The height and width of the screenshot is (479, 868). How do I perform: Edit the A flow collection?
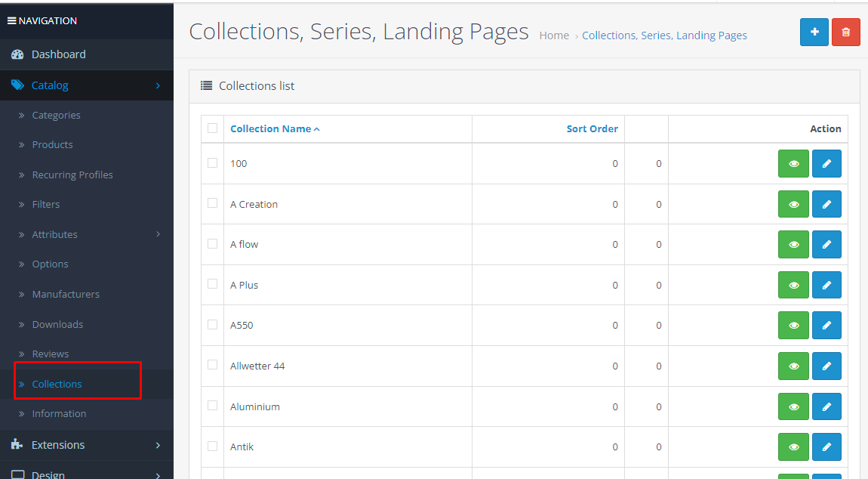pyautogui.click(x=826, y=245)
